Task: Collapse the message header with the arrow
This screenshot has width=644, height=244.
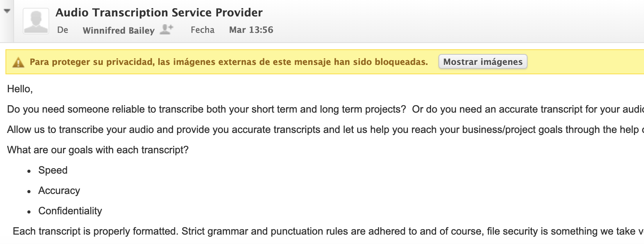Action: [7, 11]
